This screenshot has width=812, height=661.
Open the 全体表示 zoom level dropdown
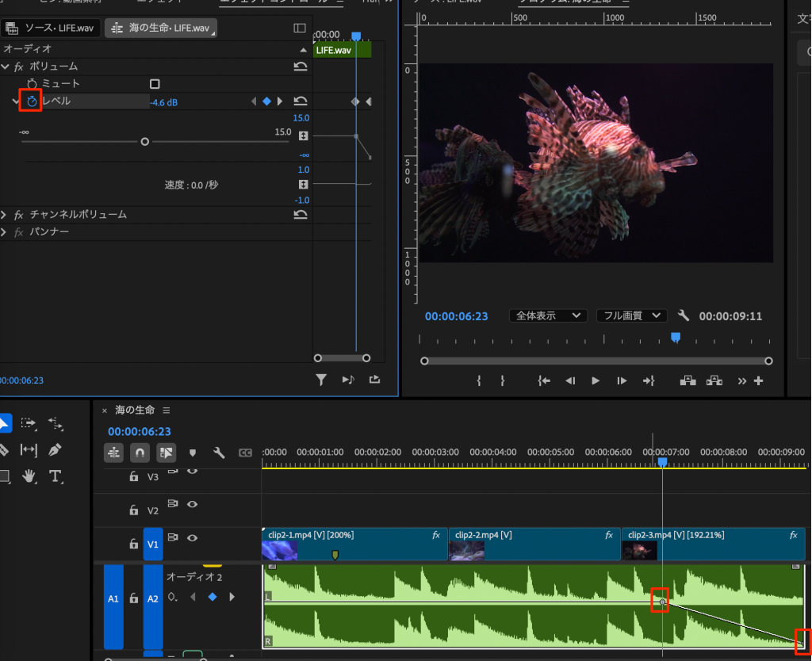click(547, 316)
